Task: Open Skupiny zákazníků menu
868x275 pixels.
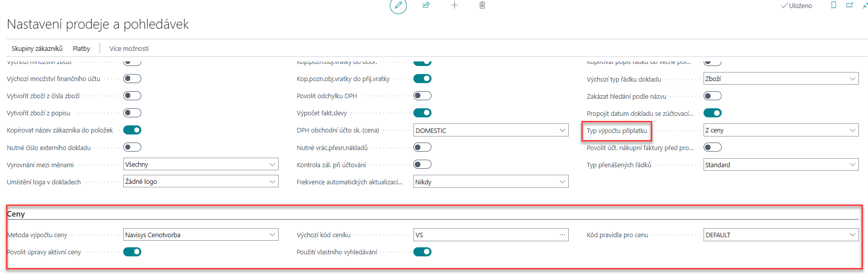Action: (37, 48)
